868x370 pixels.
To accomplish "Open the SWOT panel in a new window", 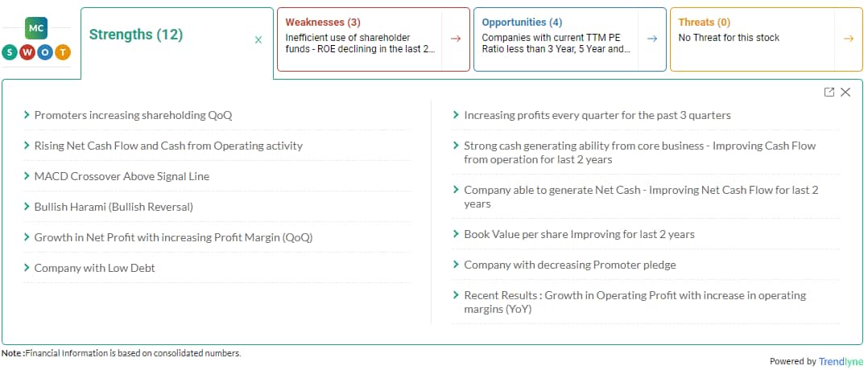I will (x=829, y=92).
